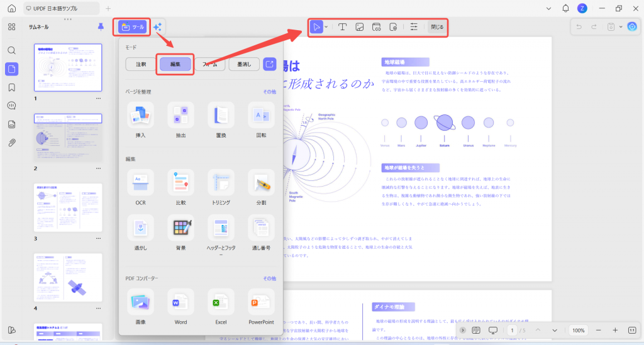Click the Rotate page icon
The height and width of the screenshot is (345, 644).
[x=261, y=115]
